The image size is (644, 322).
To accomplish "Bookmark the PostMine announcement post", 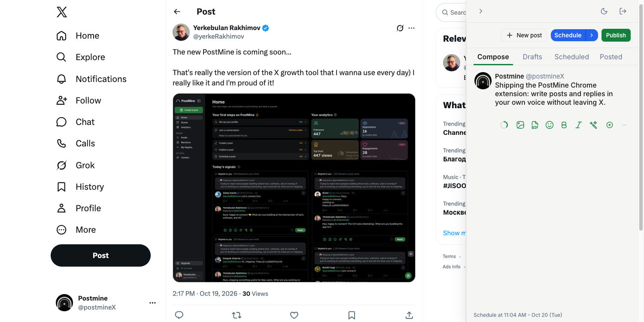I will (x=352, y=315).
